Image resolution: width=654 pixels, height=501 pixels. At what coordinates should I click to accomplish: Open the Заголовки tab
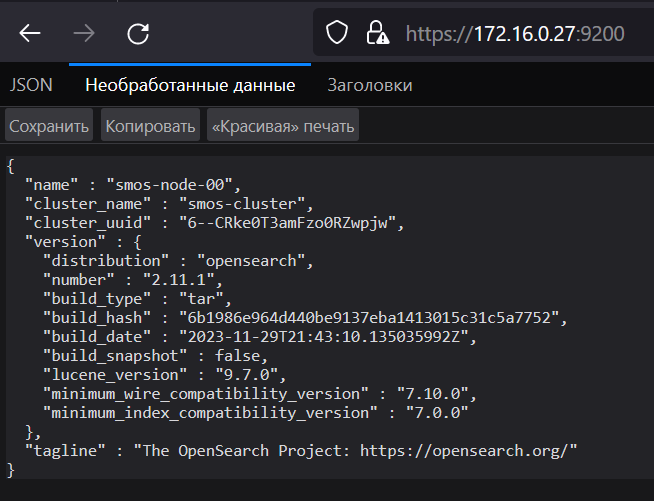point(369,85)
